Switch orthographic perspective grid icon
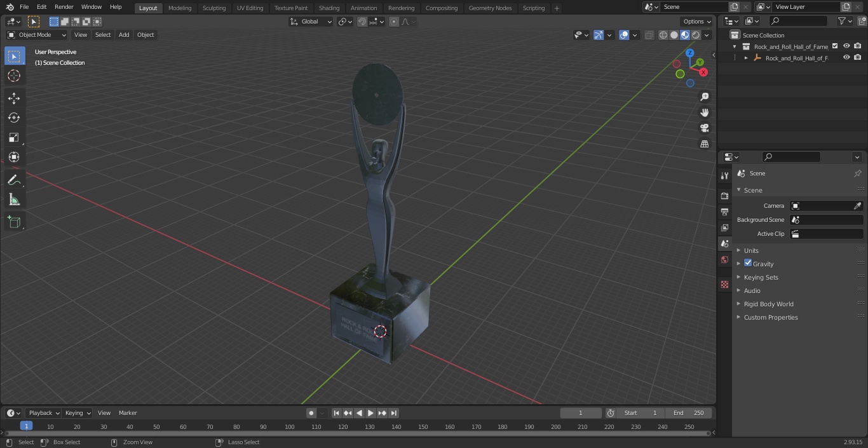Image resolution: width=868 pixels, height=448 pixels. click(705, 144)
